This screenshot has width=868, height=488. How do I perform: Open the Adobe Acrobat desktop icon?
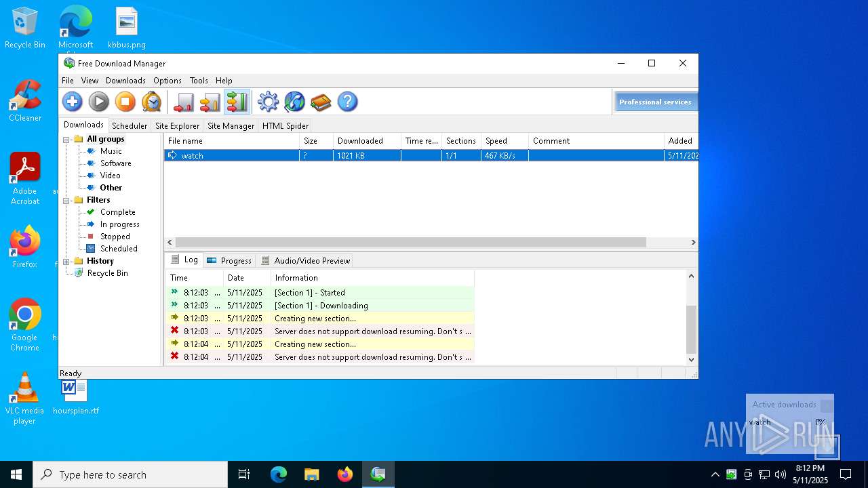click(x=25, y=179)
